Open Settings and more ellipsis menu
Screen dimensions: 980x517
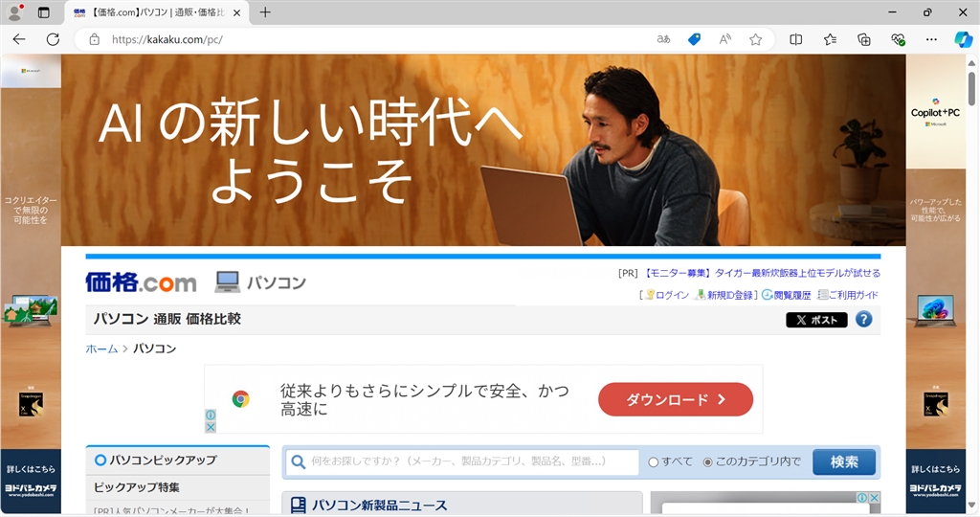pyautogui.click(x=931, y=39)
